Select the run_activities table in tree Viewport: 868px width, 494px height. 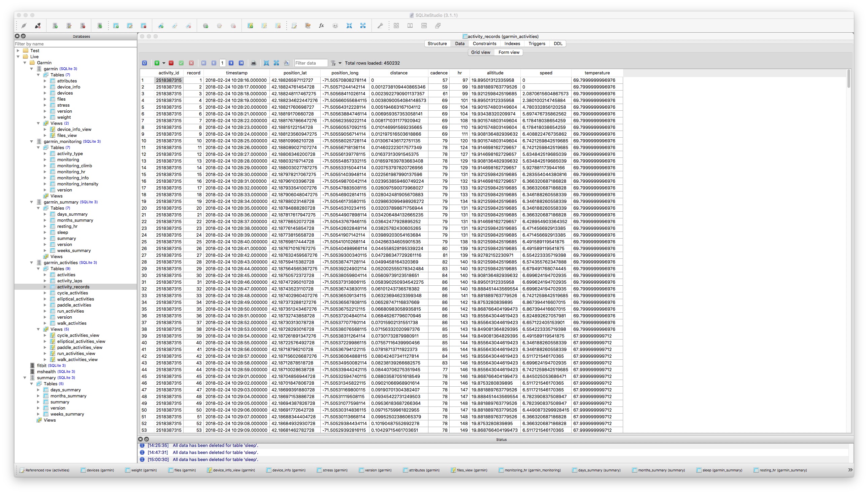pos(70,311)
